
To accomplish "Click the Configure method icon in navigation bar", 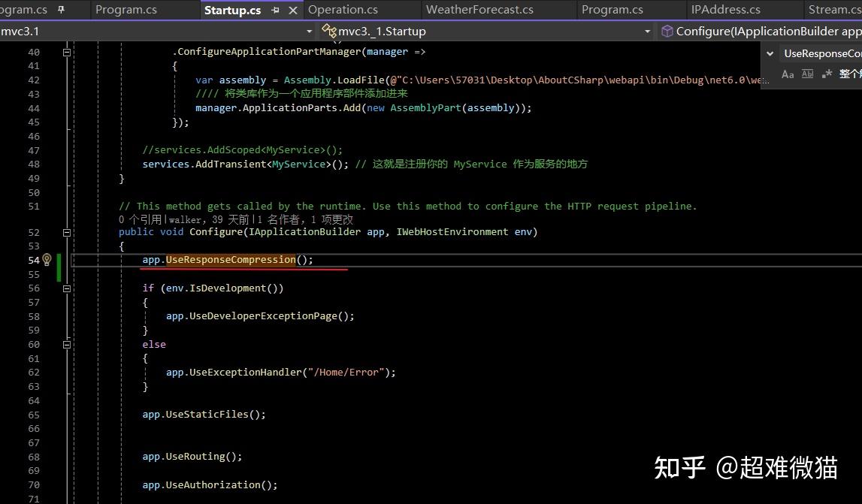I will 667,32.
